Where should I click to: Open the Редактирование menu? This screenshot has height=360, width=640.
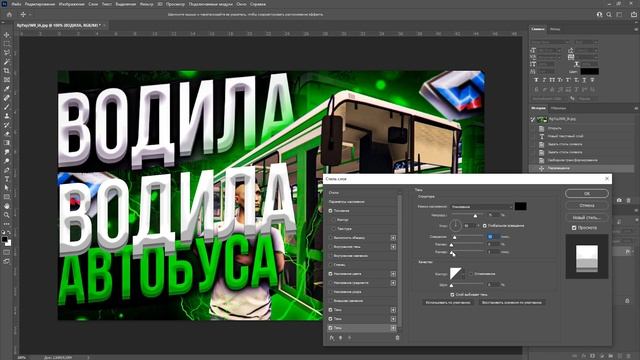tap(40, 4)
